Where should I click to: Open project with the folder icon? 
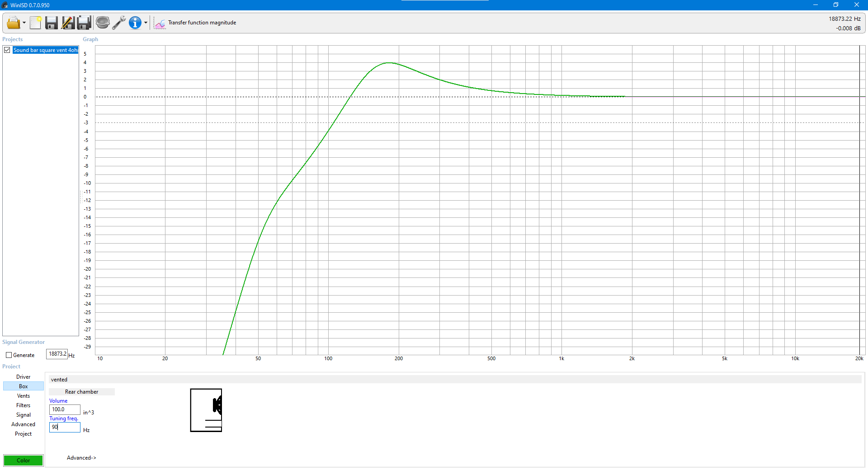(13, 23)
